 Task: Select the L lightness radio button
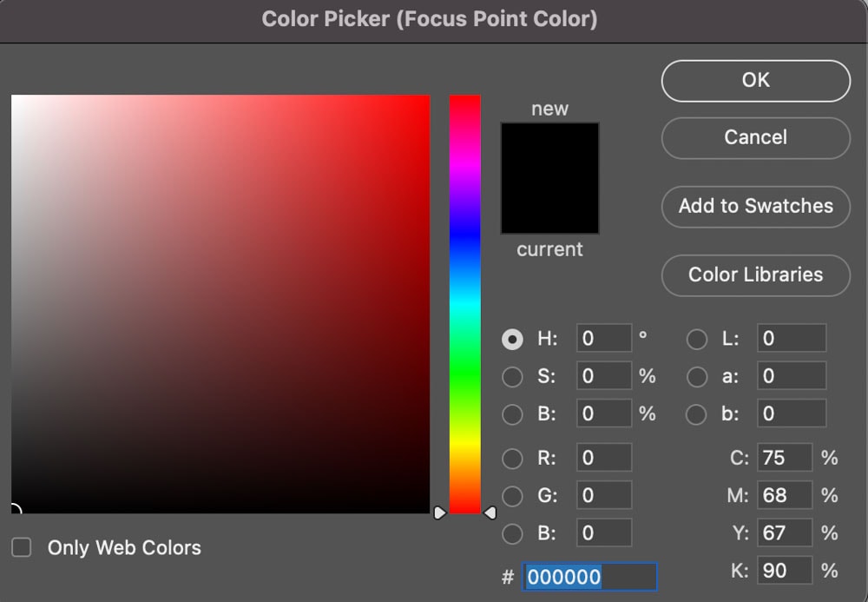(696, 339)
